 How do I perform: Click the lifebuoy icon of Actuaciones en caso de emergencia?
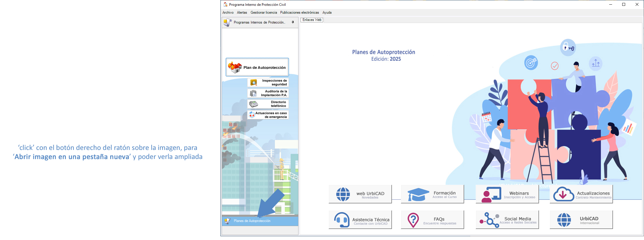point(252,115)
